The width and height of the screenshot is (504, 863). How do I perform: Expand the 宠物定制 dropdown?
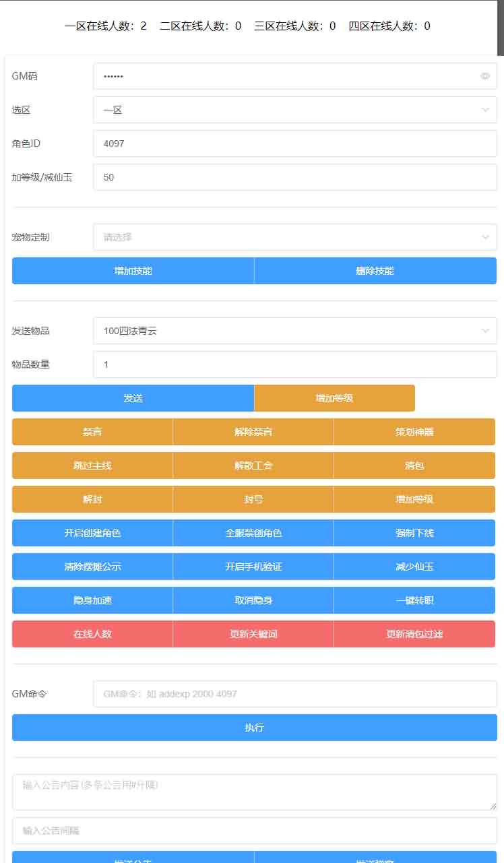[295, 237]
